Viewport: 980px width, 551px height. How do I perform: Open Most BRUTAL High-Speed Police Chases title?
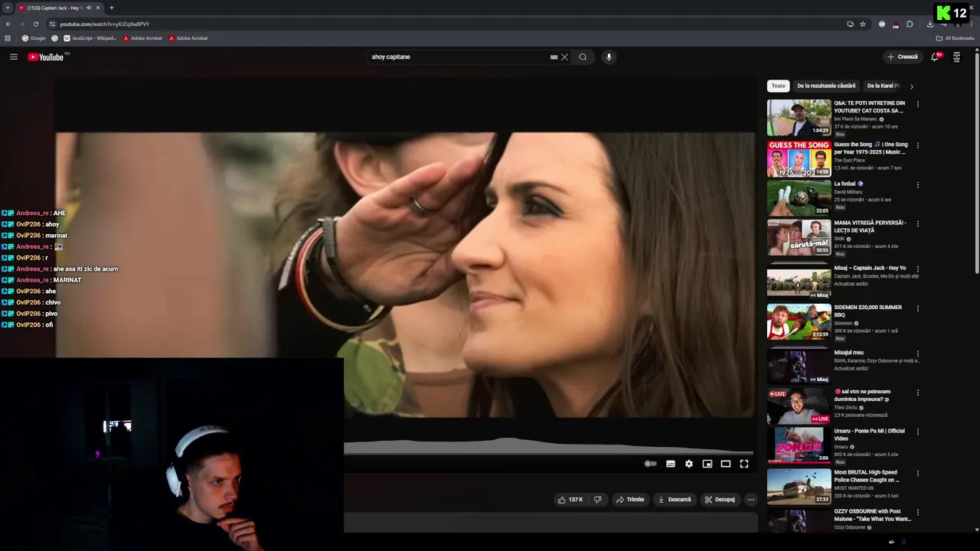867,476
